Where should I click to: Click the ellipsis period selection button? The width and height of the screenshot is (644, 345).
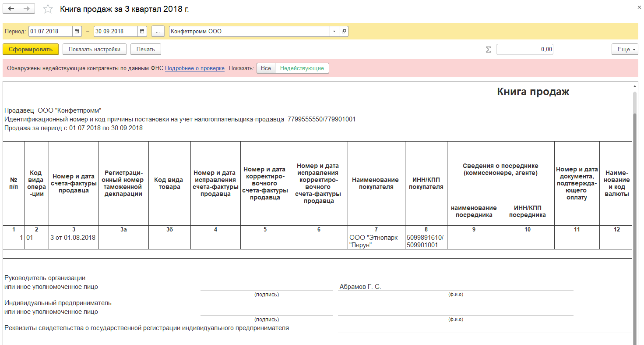click(158, 32)
